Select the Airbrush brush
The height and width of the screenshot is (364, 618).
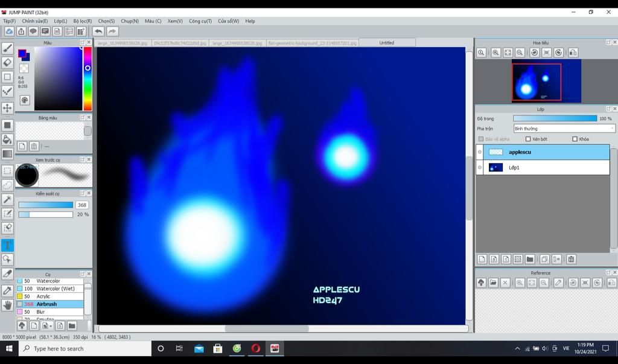click(49, 304)
